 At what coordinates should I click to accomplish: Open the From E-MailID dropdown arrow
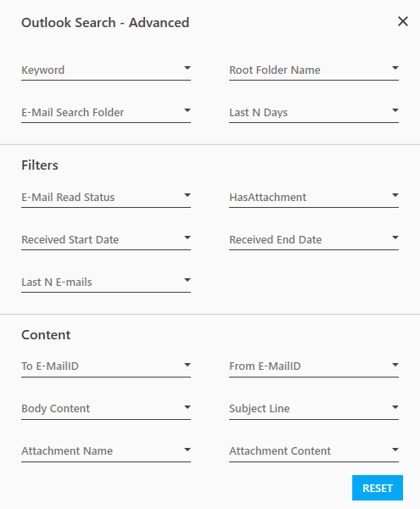click(395, 365)
